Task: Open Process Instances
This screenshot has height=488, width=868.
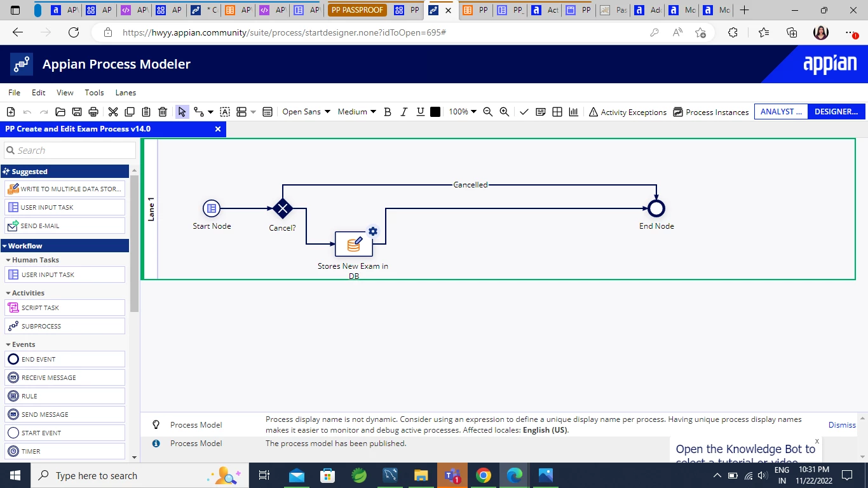Action: pos(711,112)
